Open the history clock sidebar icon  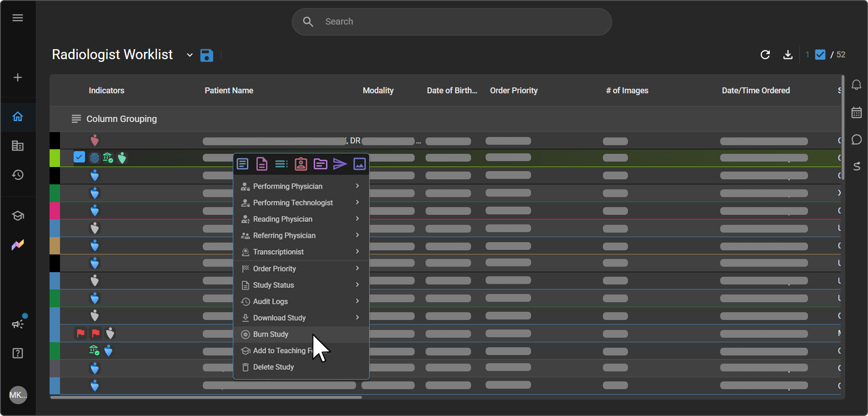coord(18,175)
